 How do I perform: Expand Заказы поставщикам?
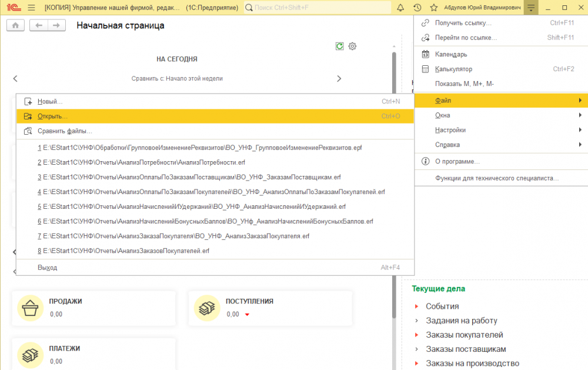point(417,349)
